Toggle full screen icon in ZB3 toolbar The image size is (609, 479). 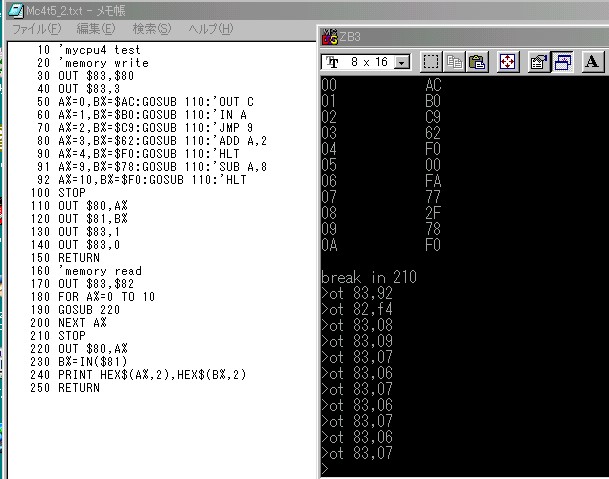507,62
